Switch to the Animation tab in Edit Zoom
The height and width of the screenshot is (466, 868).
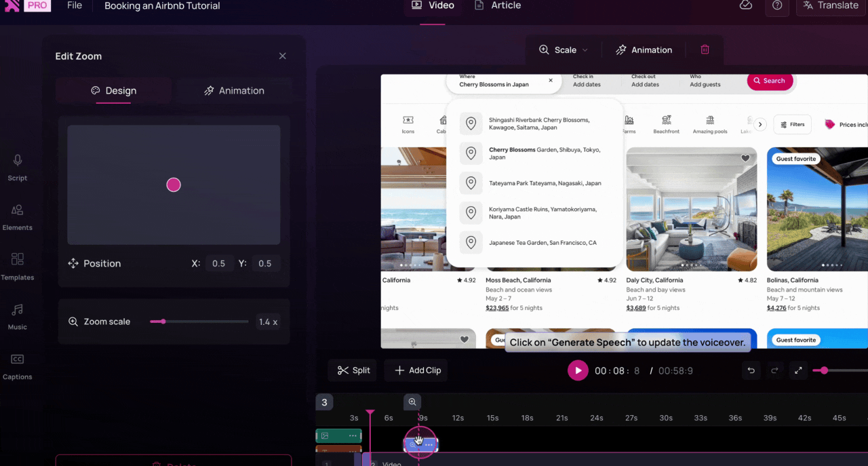[x=234, y=90]
